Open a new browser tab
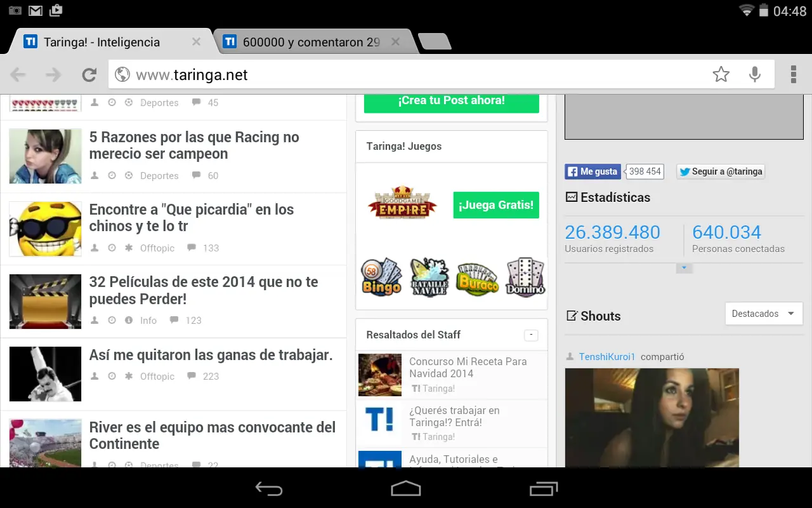 (x=435, y=42)
